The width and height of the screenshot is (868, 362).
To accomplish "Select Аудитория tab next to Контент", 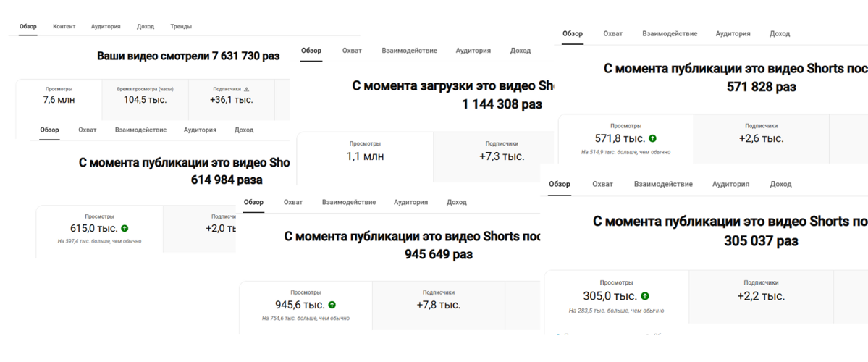I will (106, 27).
